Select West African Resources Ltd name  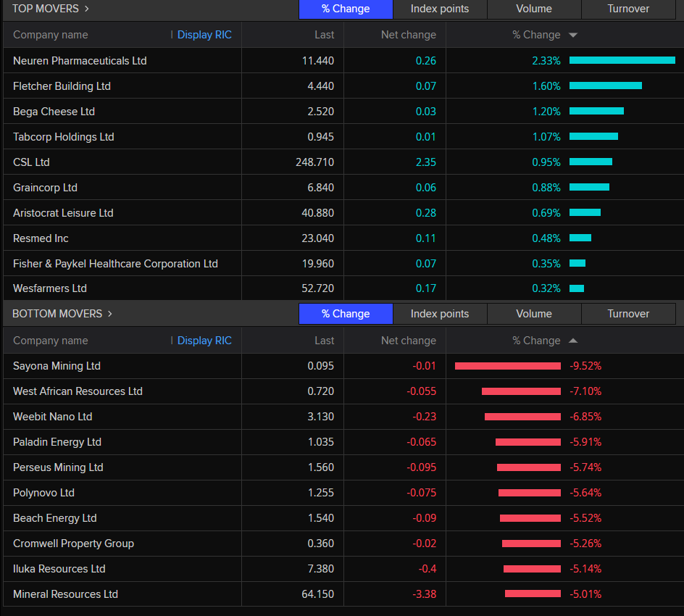coord(78,391)
